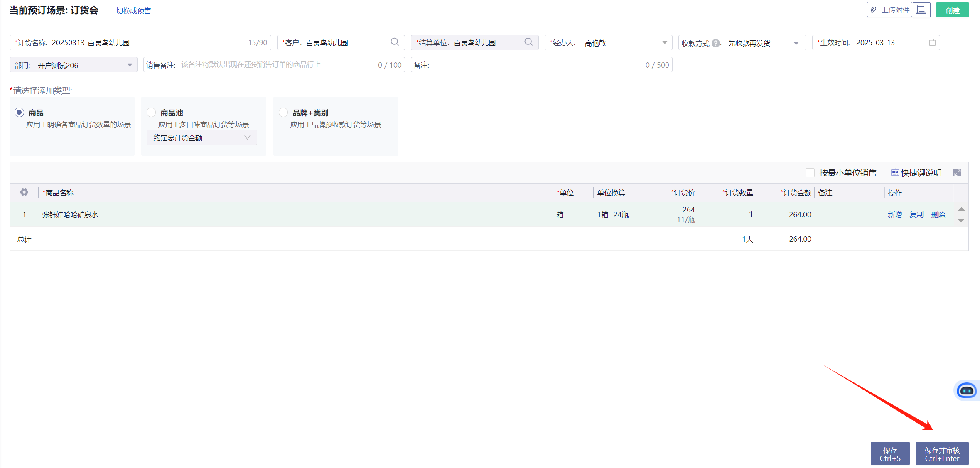Screen dimensions: 980x468
Task: Open the table column settings gear
Action: (x=24, y=192)
